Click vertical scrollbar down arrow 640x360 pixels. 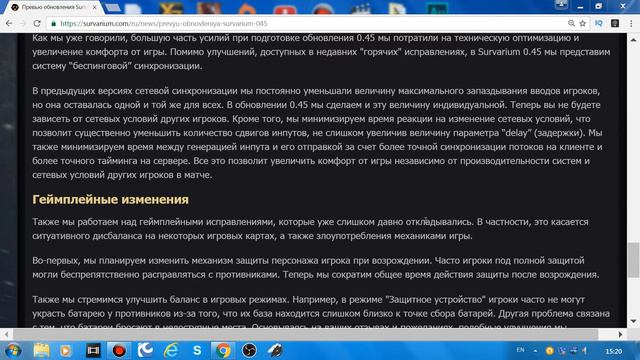pos(633,322)
